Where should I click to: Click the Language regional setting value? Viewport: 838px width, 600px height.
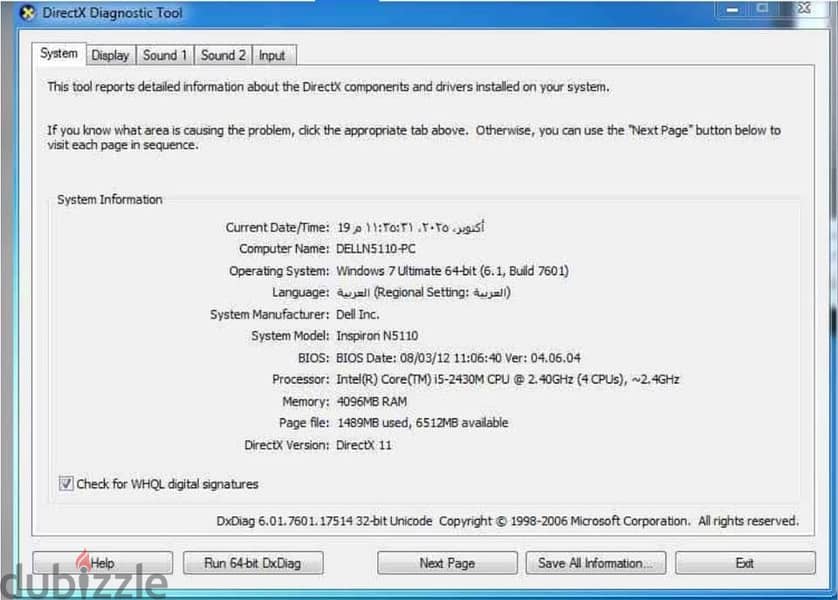point(423,292)
